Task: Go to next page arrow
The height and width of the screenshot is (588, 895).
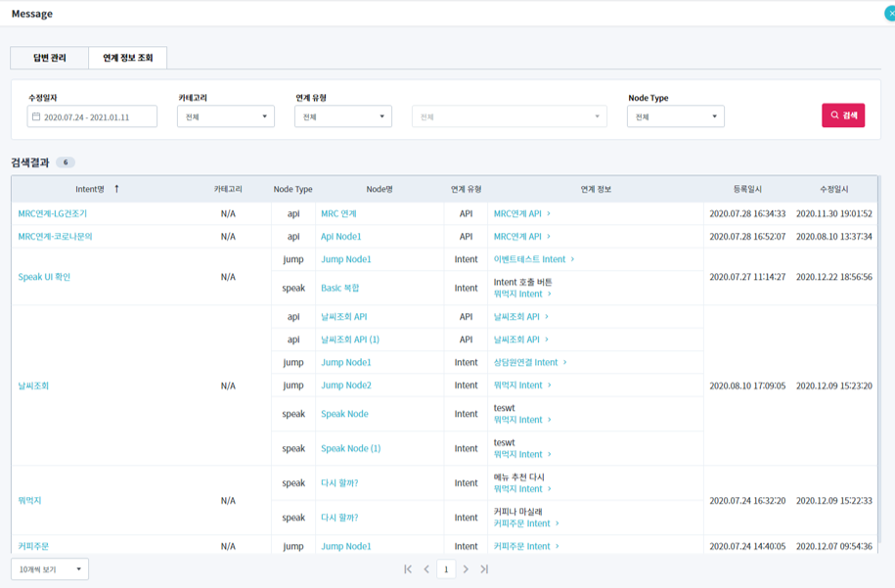Action: click(x=466, y=569)
